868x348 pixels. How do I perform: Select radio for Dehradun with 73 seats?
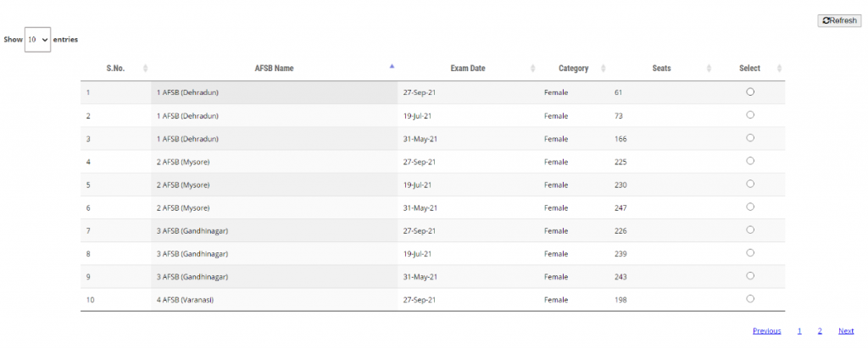coord(750,114)
